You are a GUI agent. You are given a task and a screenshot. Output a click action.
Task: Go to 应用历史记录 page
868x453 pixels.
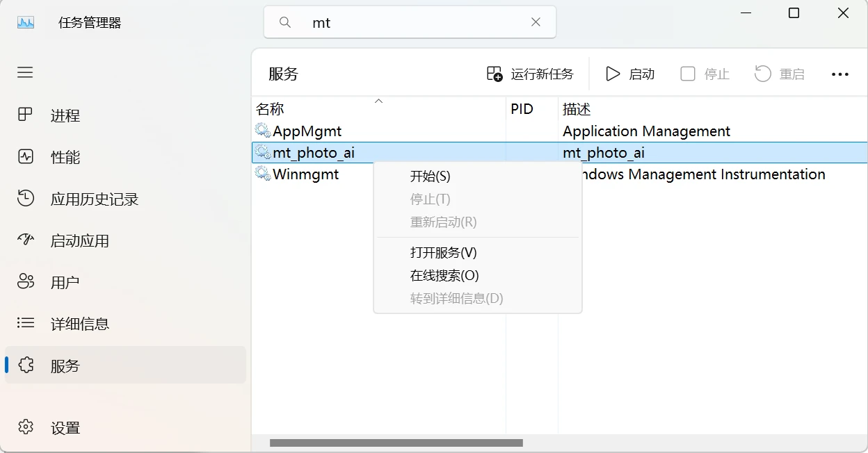[x=94, y=199]
